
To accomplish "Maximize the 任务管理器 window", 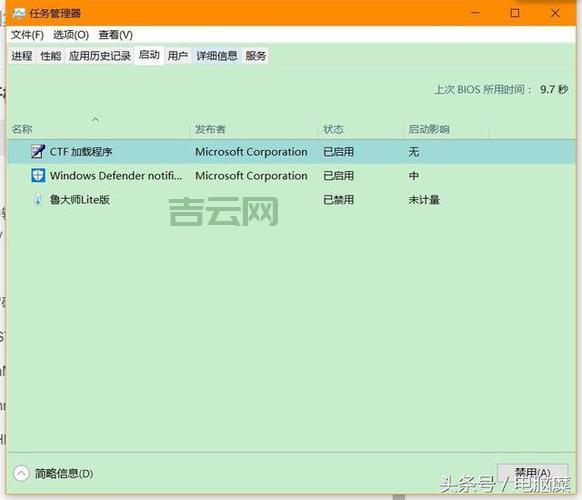I will 514,13.
